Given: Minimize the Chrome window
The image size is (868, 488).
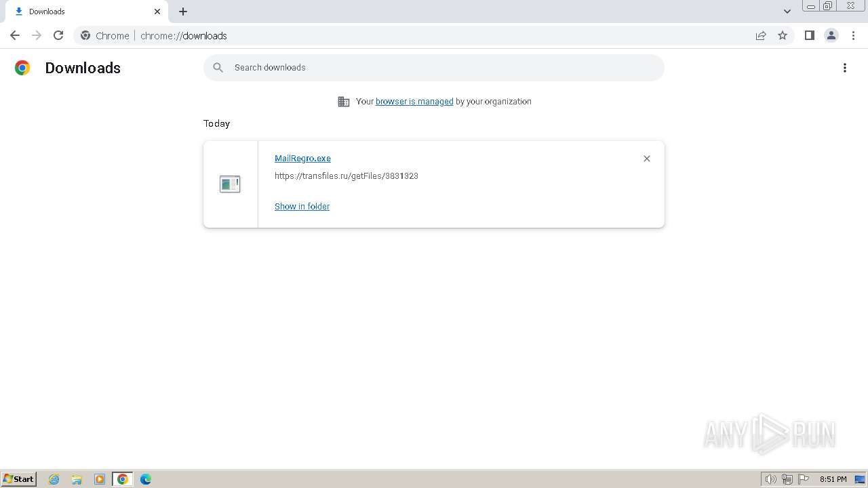Looking at the screenshot, I should click(x=811, y=6).
